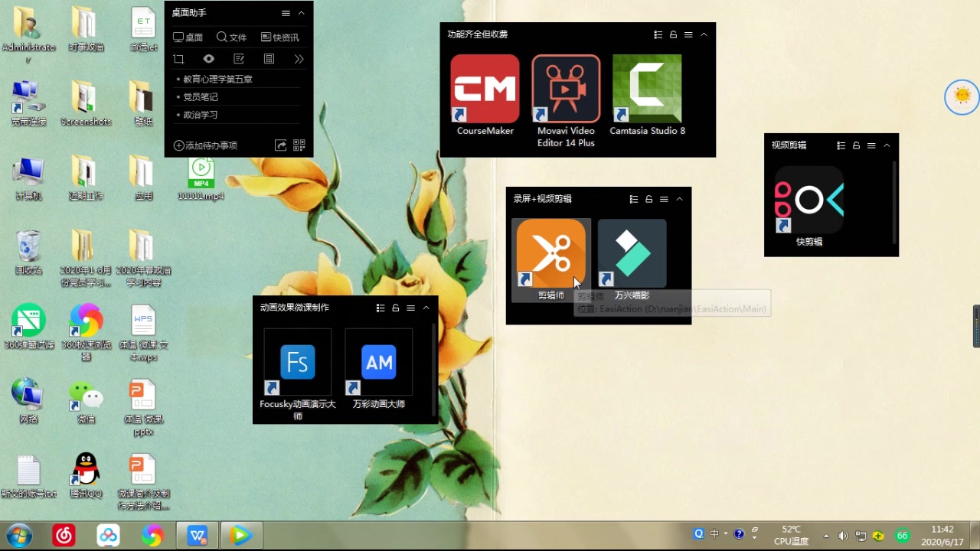The height and width of the screenshot is (551, 980).
Task: Open menu of 视频剪辑 group
Action: [871, 145]
